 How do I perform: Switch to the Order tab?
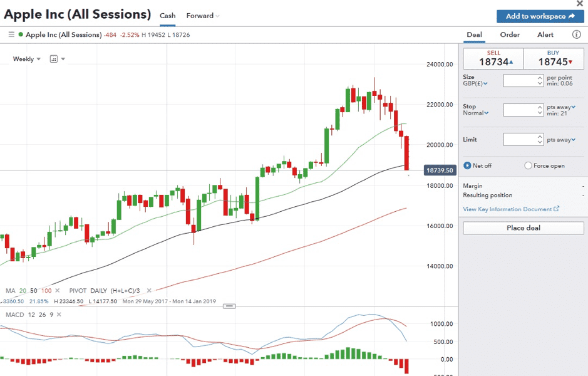click(x=510, y=34)
